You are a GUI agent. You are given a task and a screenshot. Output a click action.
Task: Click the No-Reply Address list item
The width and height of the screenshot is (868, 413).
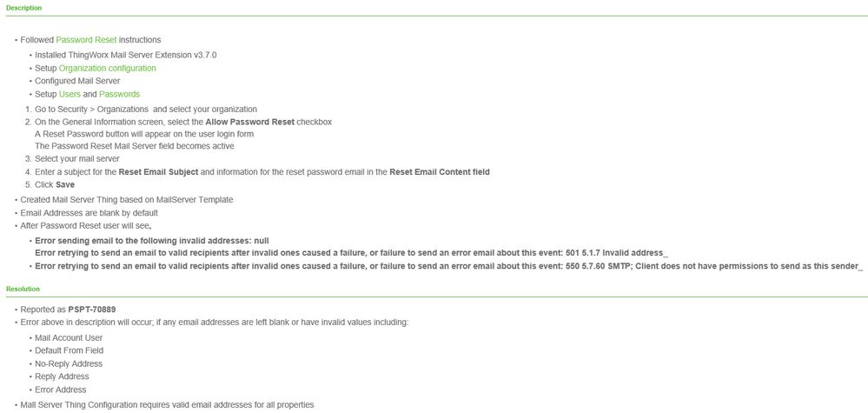click(69, 363)
